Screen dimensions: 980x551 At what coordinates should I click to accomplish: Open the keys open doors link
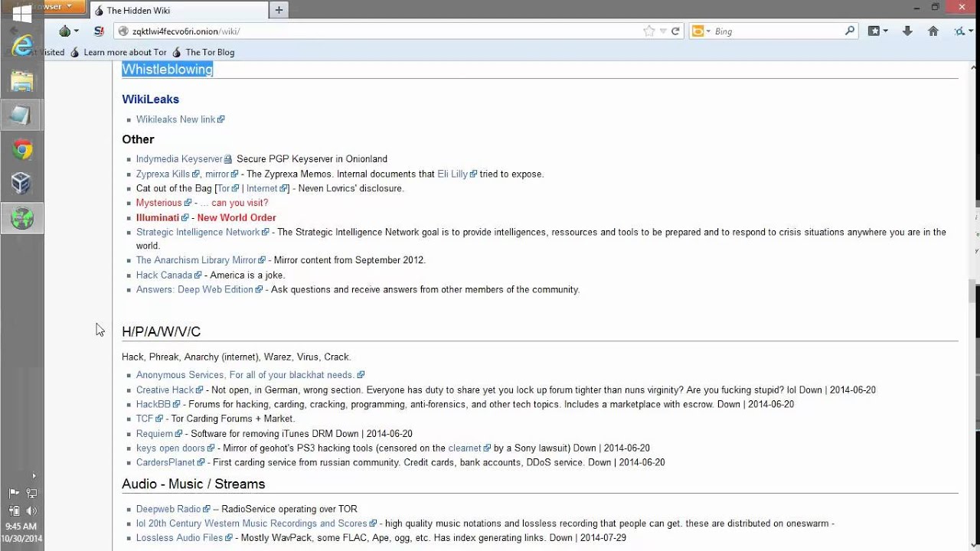click(171, 448)
